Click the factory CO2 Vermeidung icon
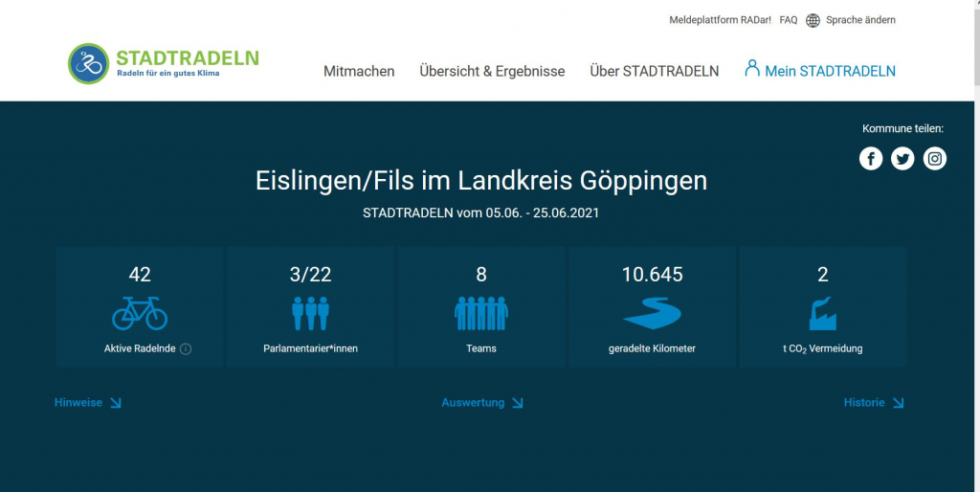The height and width of the screenshot is (492, 980). (x=822, y=313)
